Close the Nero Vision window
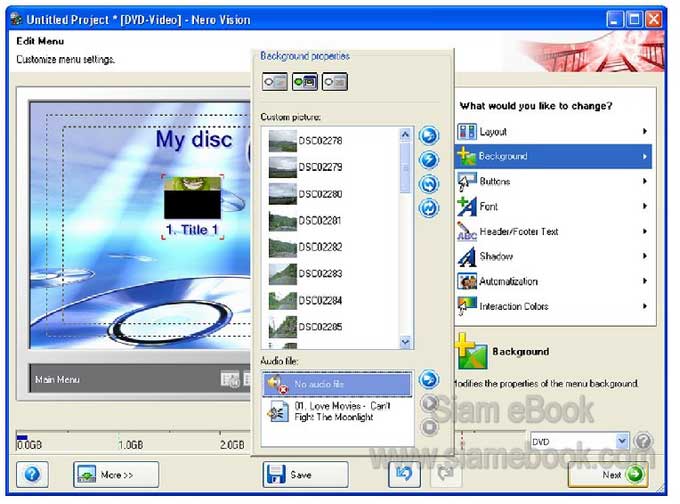 click(654, 20)
